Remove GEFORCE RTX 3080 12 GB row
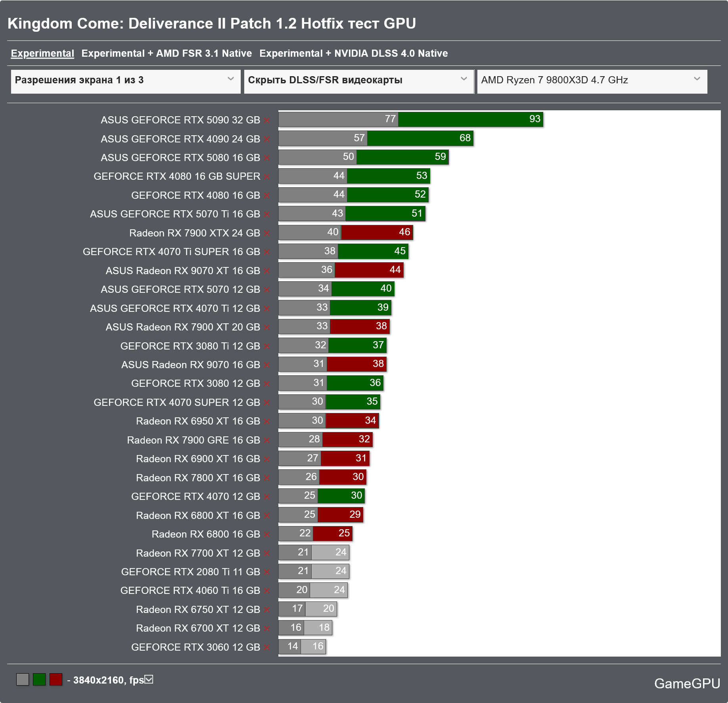728x703 pixels. pyautogui.click(x=267, y=384)
